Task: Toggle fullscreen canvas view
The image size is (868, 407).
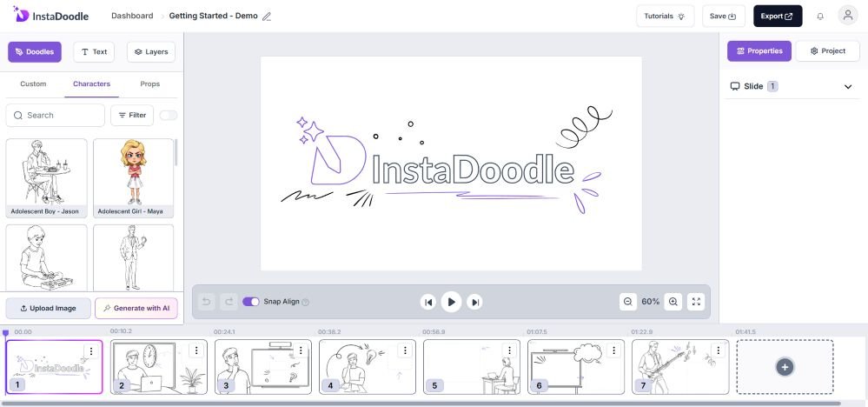Action: point(696,302)
